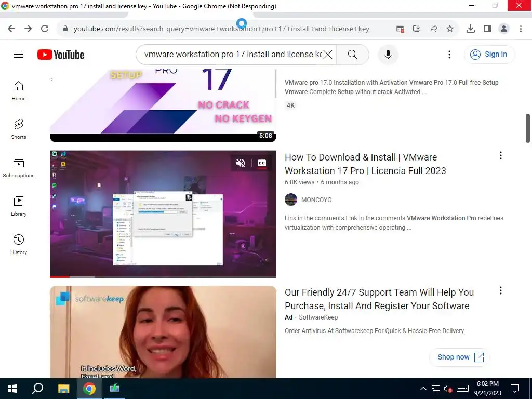Bookmark this page with the star icon
The height and width of the screenshot is (399, 532).
[450, 29]
